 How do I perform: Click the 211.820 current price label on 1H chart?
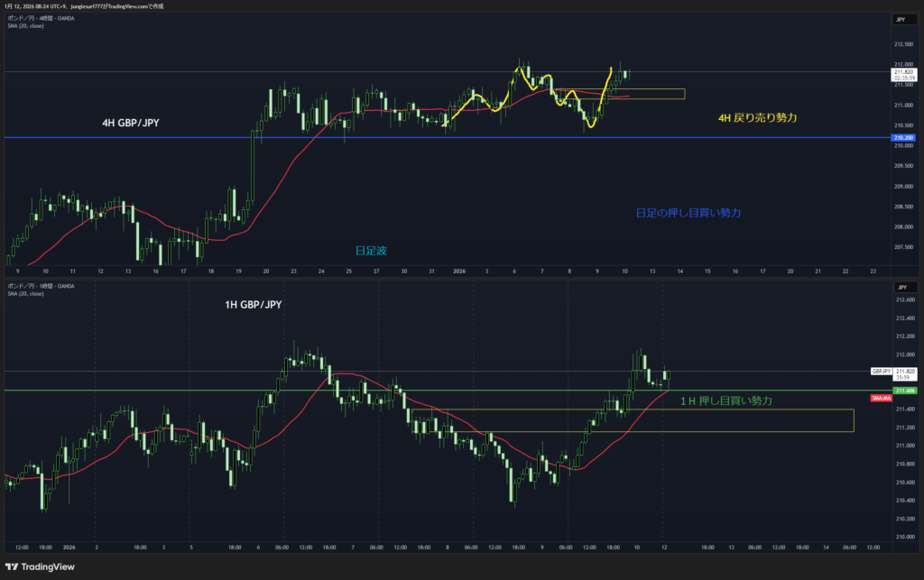point(903,371)
